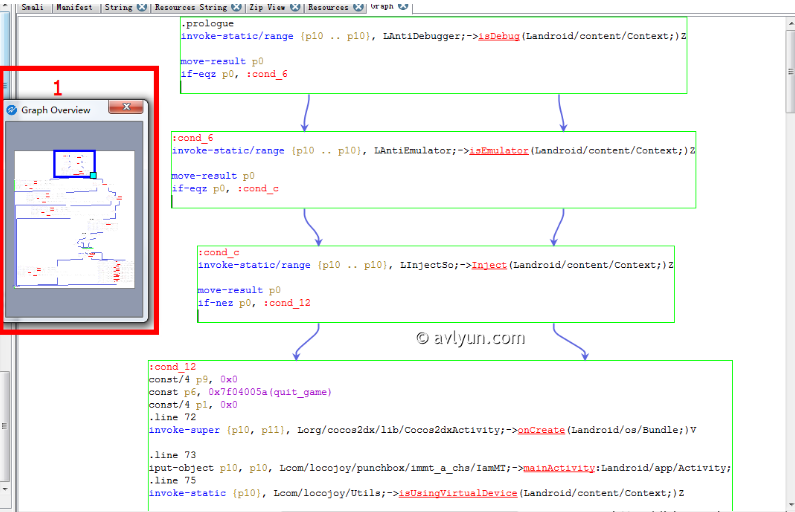
Task: Click the onCreate method link
Action: (x=541, y=429)
